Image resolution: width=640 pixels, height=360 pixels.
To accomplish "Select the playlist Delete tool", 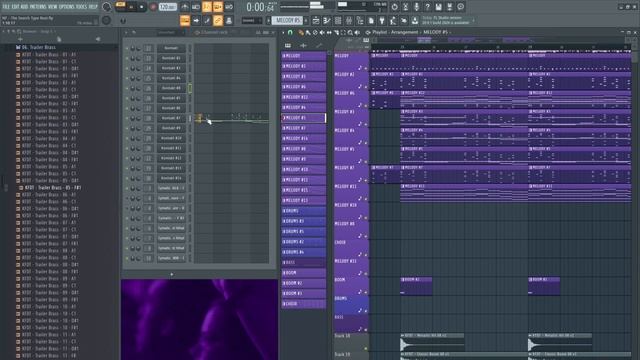I will coord(315,32).
